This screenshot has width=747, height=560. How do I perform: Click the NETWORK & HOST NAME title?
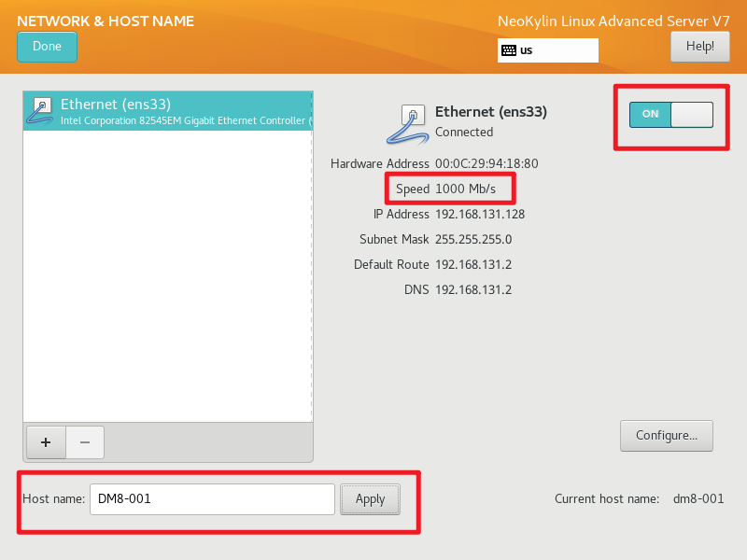[106, 21]
